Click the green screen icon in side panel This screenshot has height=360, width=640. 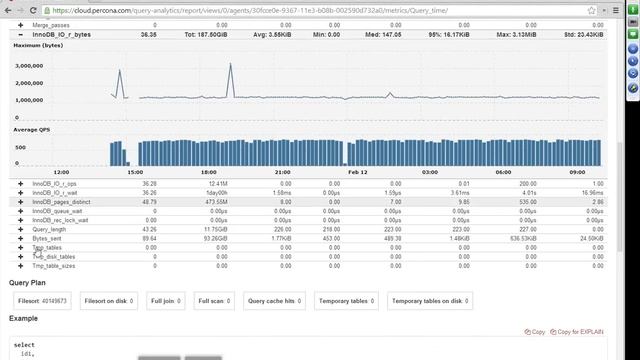point(633,34)
